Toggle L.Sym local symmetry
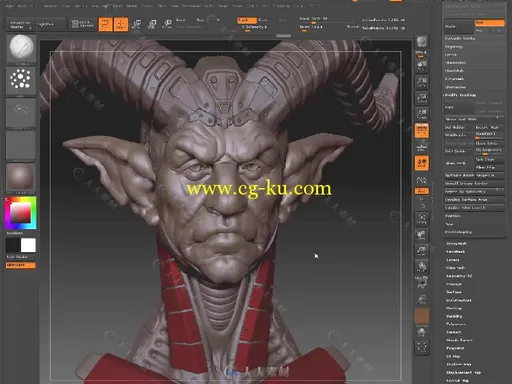This screenshot has width=512, height=384. click(x=422, y=180)
